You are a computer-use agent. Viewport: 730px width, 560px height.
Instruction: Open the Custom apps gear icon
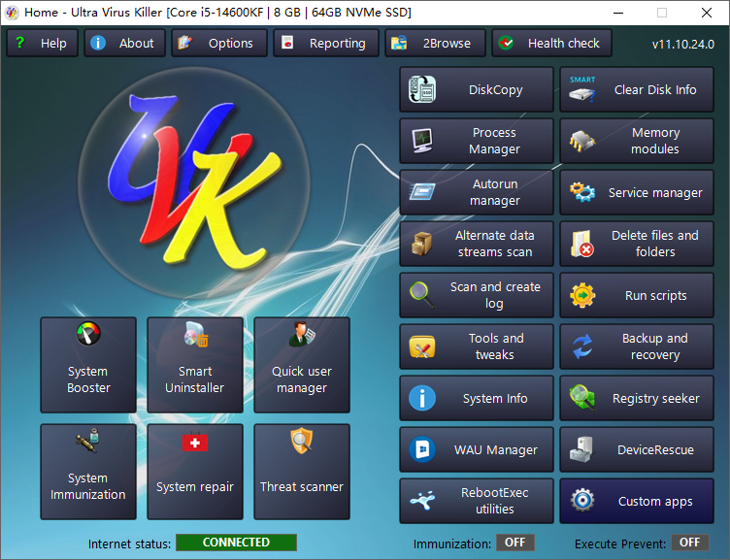point(581,501)
